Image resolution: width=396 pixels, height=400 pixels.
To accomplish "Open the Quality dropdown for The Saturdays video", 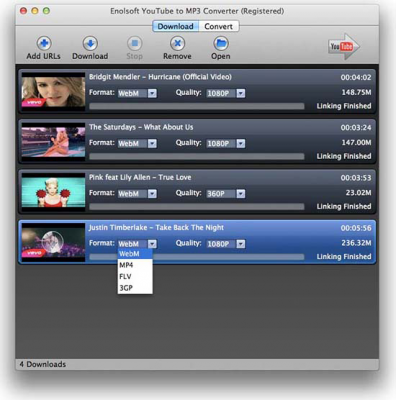I will 226,144.
